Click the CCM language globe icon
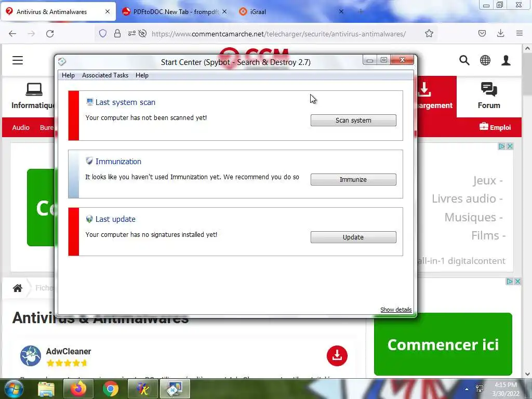Viewport: 532px width, 399px height. (485, 60)
